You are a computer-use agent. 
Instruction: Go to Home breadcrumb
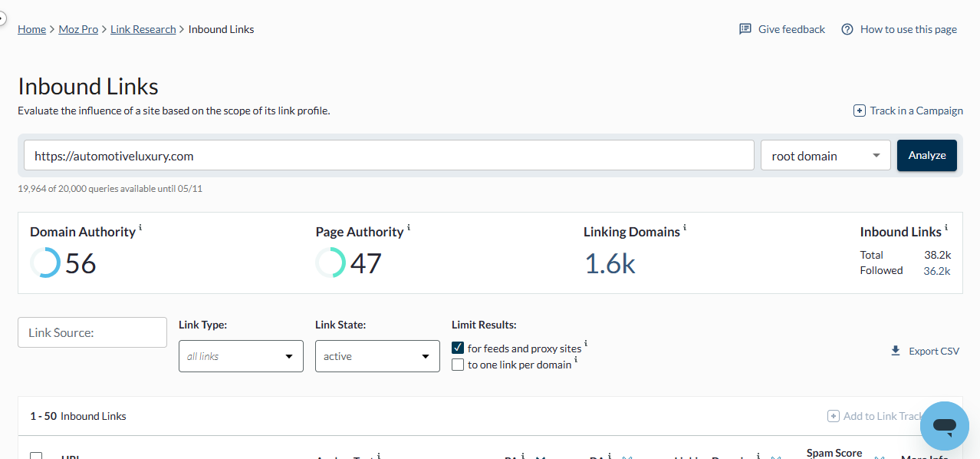click(x=31, y=29)
